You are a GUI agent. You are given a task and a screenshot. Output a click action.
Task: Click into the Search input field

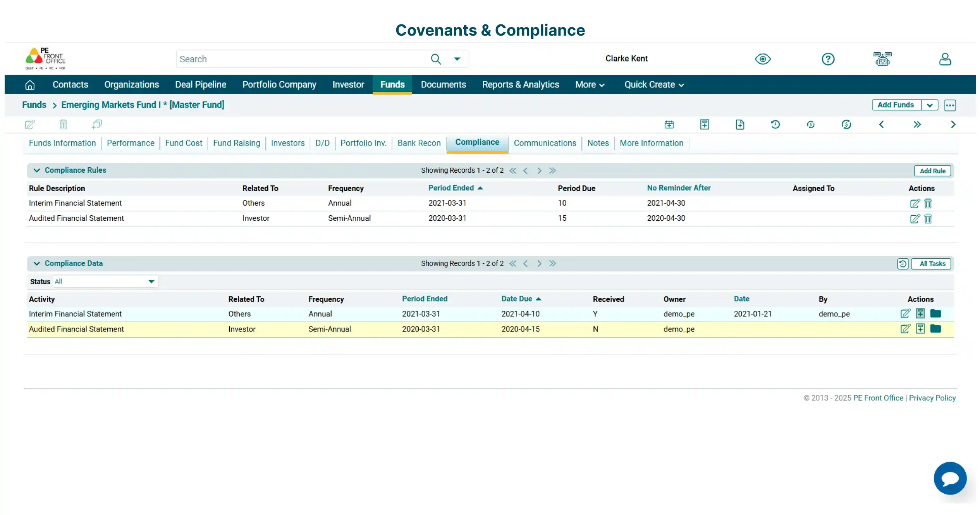point(302,59)
